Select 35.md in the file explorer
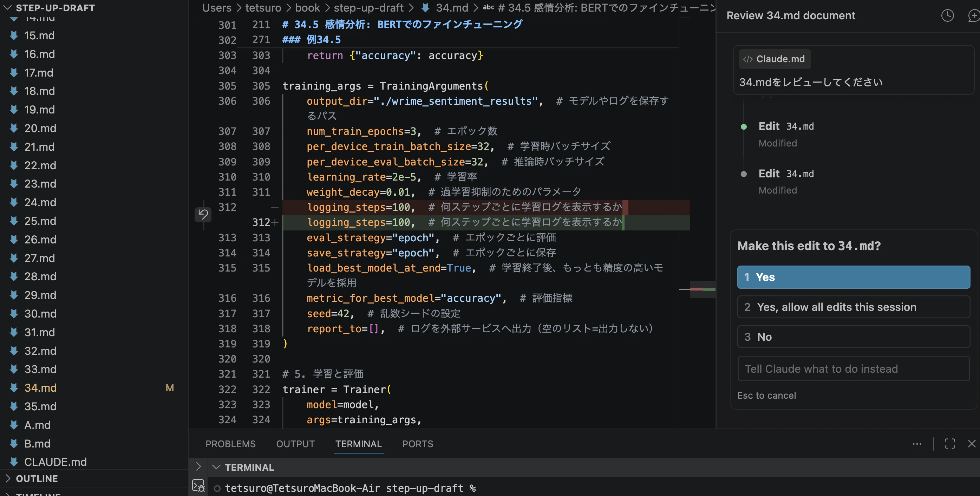 (40, 406)
